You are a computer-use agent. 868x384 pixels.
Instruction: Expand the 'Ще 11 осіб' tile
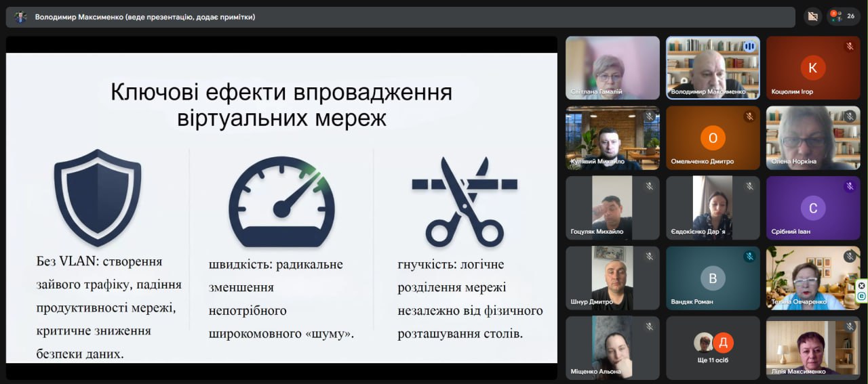[x=713, y=347]
